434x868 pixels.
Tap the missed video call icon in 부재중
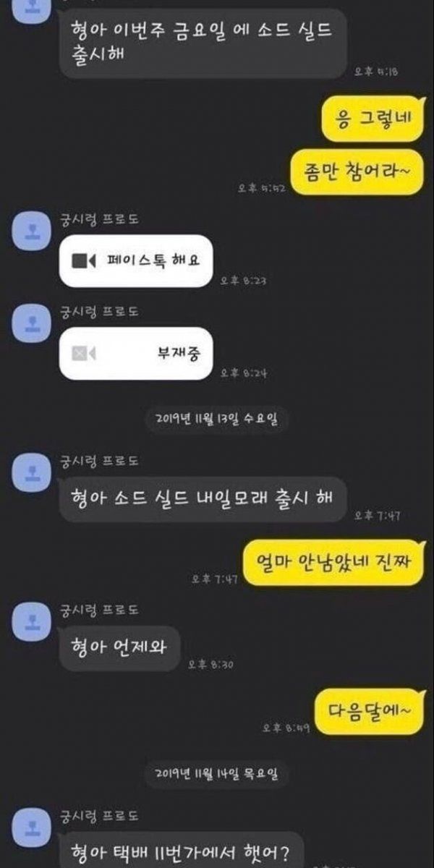coord(83,353)
